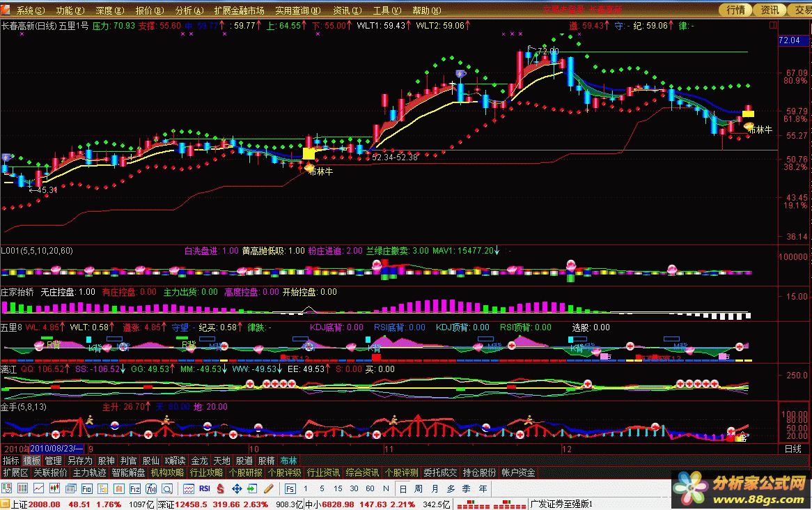Open the 关联报价 tab
Screen dimensions: 812x510
(x=50, y=472)
